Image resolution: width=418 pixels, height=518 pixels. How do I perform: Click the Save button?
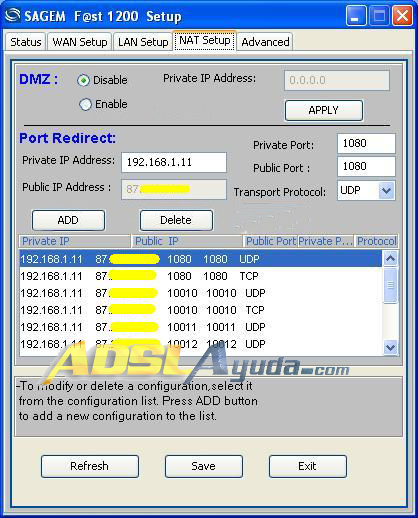pyautogui.click(x=204, y=466)
